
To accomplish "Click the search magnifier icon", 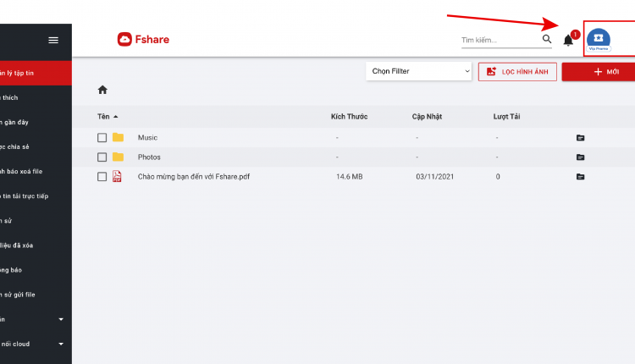I will [x=547, y=39].
